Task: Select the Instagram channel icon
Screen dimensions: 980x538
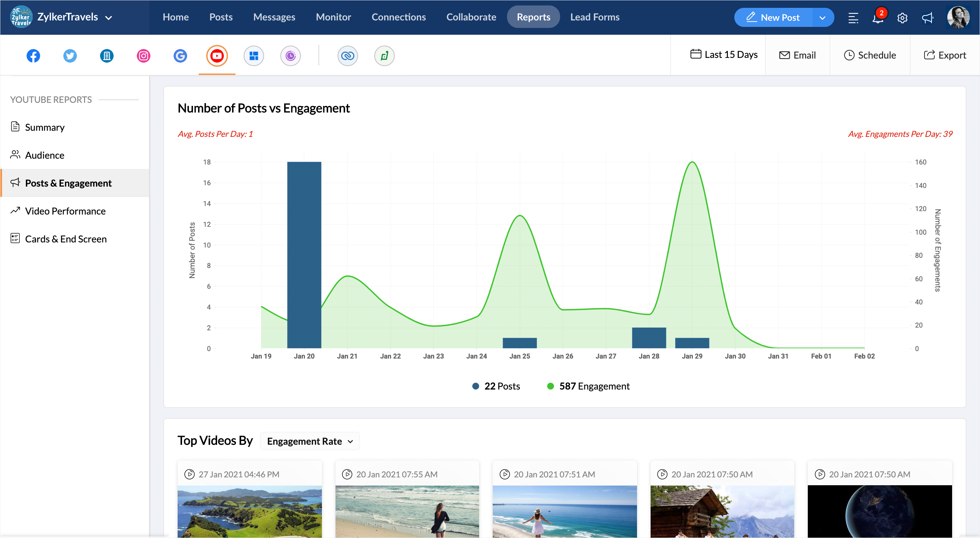Action: [x=143, y=56]
